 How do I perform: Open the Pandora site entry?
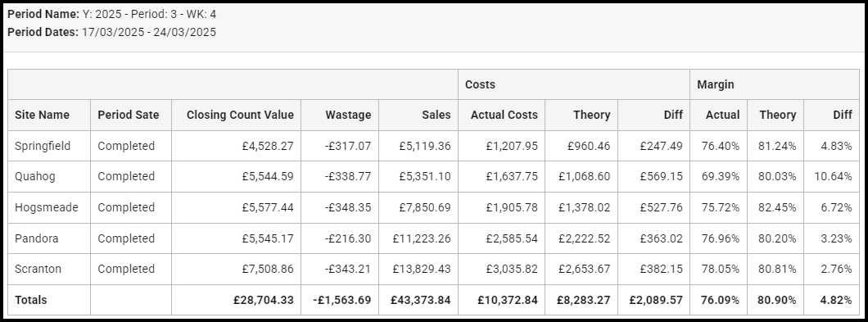37,238
